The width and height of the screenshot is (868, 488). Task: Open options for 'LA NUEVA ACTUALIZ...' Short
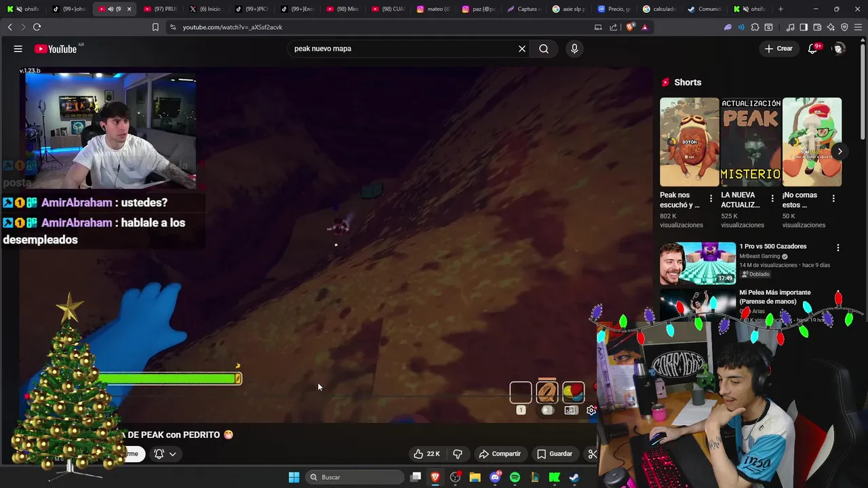[x=772, y=199]
